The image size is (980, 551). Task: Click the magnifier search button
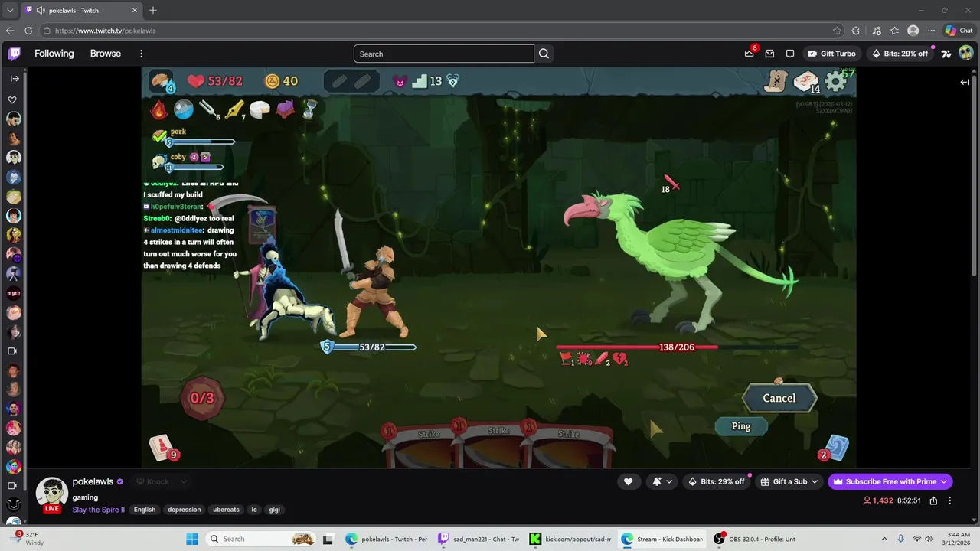(x=544, y=54)
